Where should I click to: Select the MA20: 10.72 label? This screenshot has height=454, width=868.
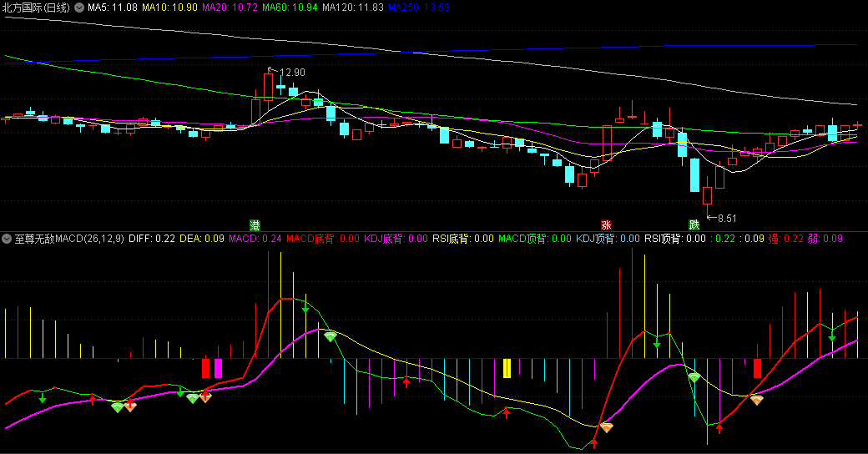click(x=230, y=8)
